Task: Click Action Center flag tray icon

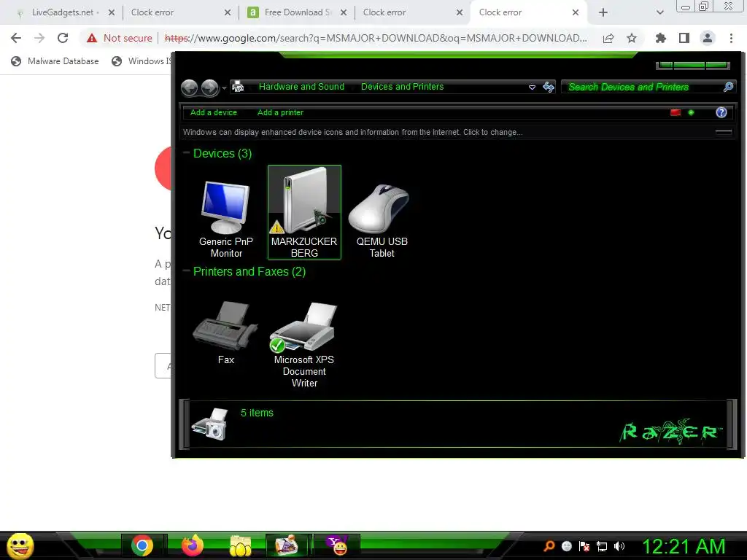Action: (584, 546)
